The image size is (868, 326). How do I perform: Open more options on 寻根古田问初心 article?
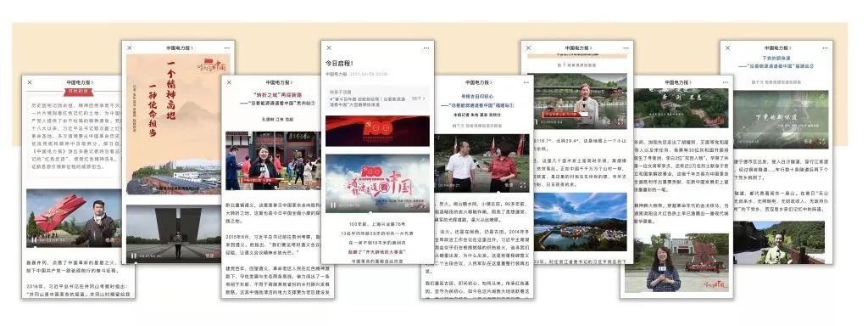(x=526, y=82)
